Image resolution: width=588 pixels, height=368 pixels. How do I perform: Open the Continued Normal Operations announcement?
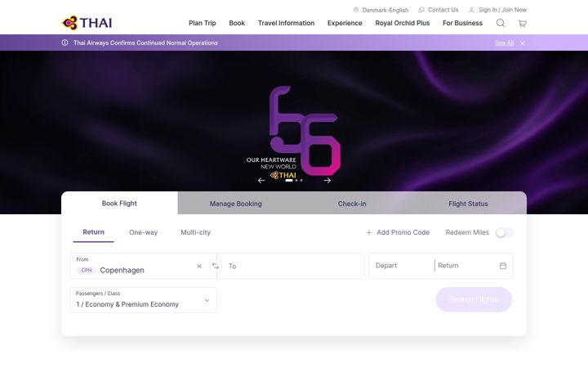pos(145,43)
